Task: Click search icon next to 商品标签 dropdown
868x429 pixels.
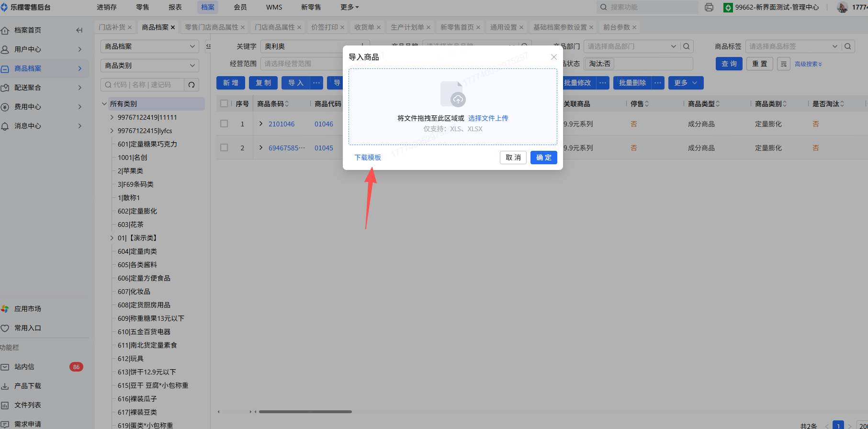Action: tap(848, 46)
